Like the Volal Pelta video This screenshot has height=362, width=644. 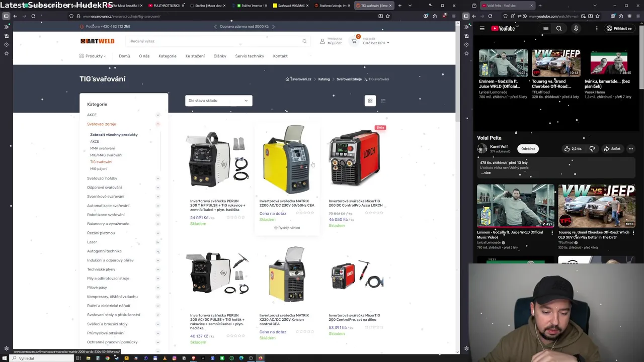point(573,149)
